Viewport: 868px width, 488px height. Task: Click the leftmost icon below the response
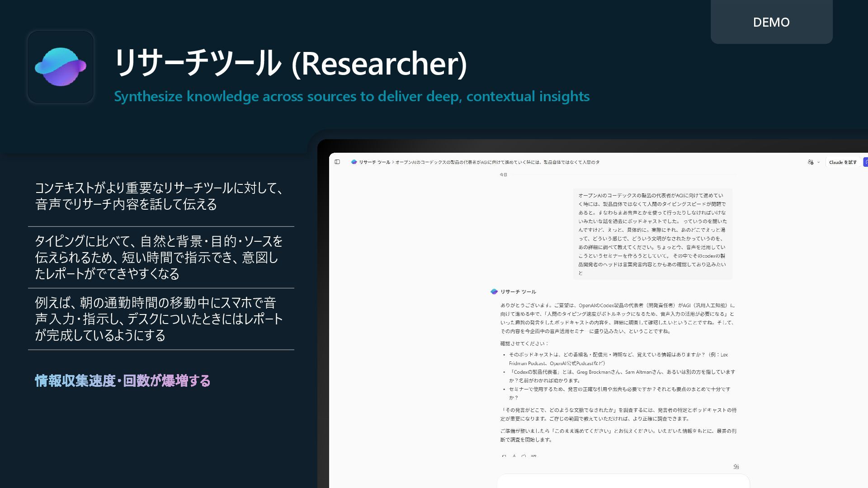(504, 456)
